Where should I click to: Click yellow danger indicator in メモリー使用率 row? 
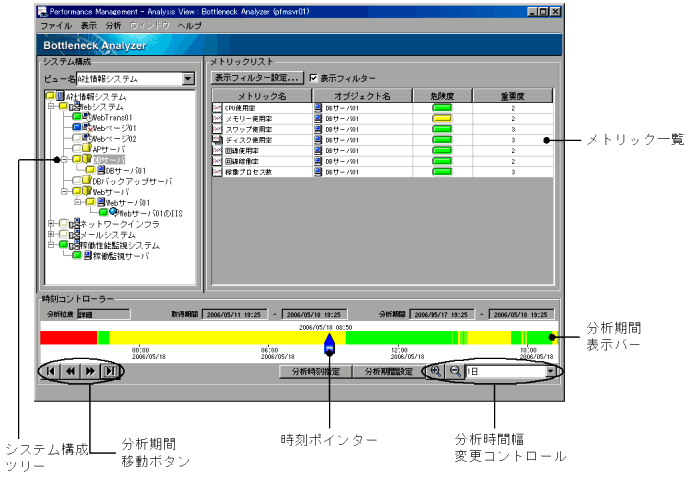(442, 118)
